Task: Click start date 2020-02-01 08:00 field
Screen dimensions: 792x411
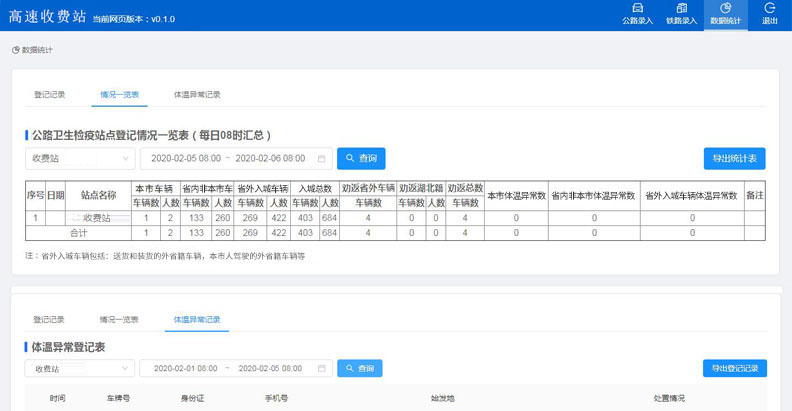Action: [x=185, y=368]
